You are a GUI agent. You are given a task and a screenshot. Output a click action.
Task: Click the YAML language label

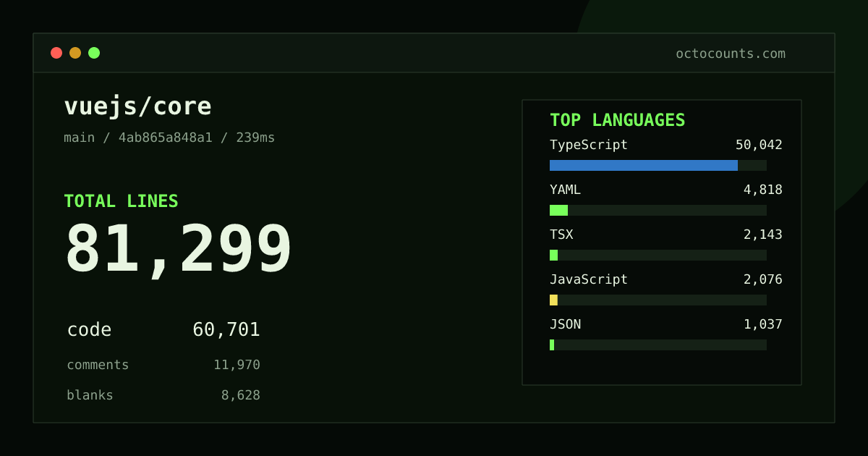[x=565, y=190]
